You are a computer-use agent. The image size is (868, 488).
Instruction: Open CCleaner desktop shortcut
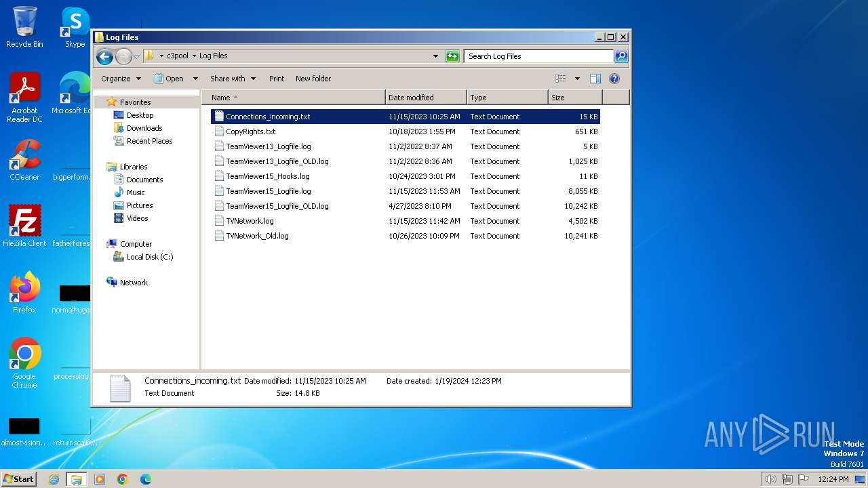[24, 160]
